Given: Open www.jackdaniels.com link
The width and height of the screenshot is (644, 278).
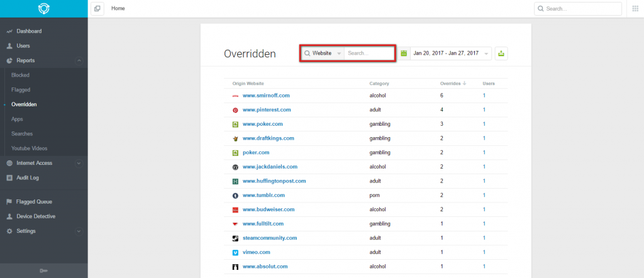Looking at the screenshot, I should pyautogui.click(x=270, y=167).
